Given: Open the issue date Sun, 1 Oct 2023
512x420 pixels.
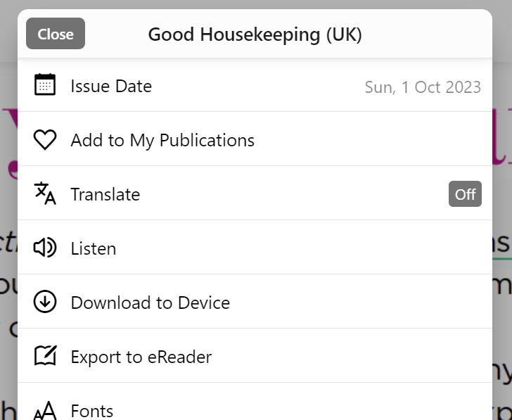Looking at the screenshot, I should tap(423, 87).
